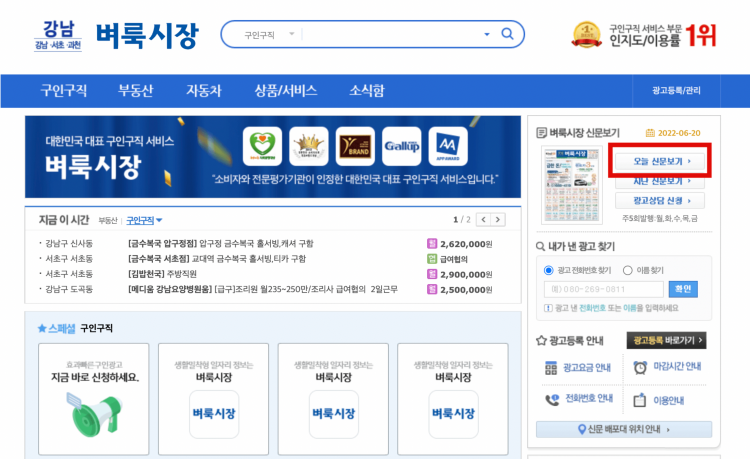Open the 금수복국 서초점 job listing
This screenshot has height=459, width=750.
click(217, 259)
